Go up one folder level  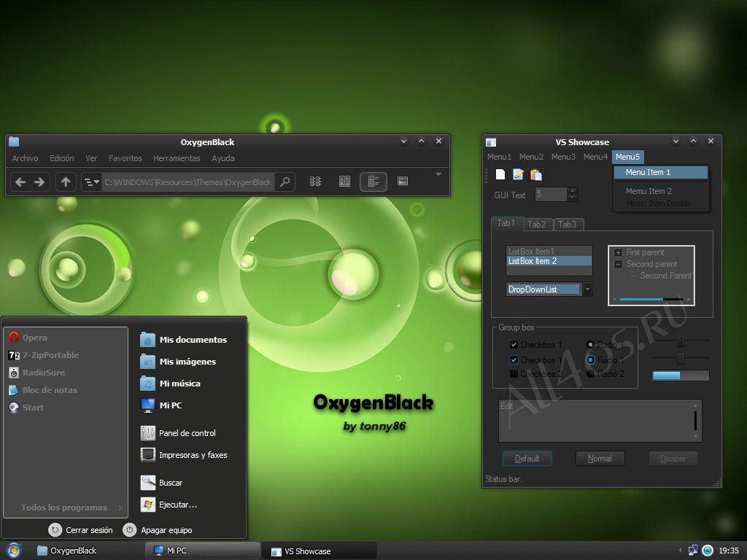point(66,182)
